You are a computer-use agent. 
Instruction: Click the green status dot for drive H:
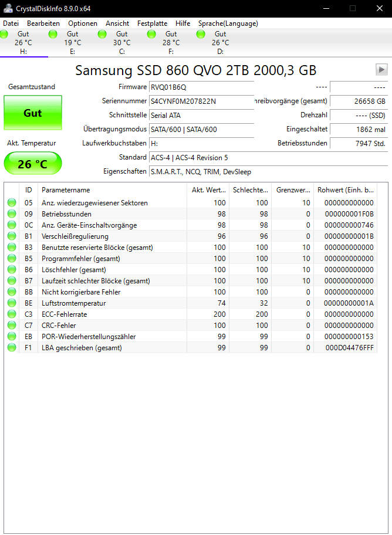pyautogui.click(x=4, y=34)
